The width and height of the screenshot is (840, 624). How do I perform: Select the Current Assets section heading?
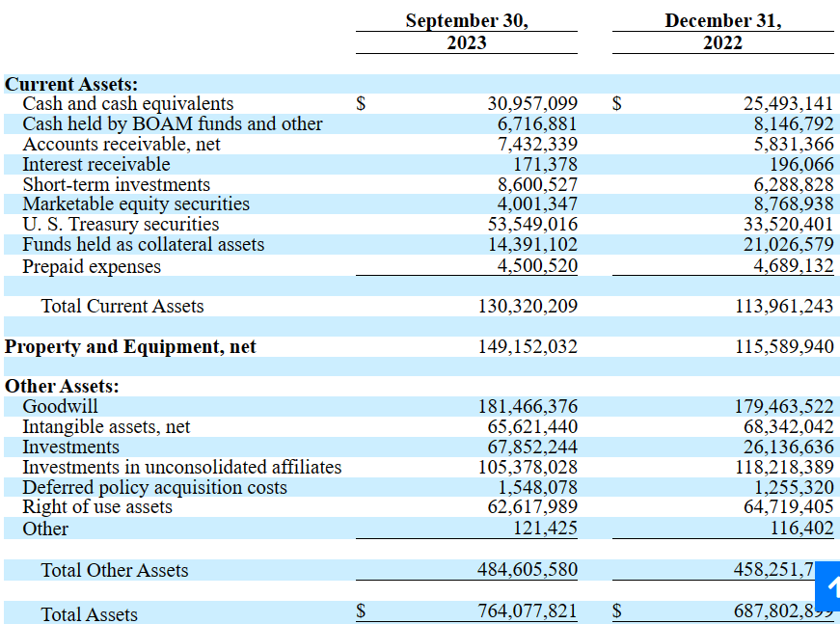tap(71, 85)
